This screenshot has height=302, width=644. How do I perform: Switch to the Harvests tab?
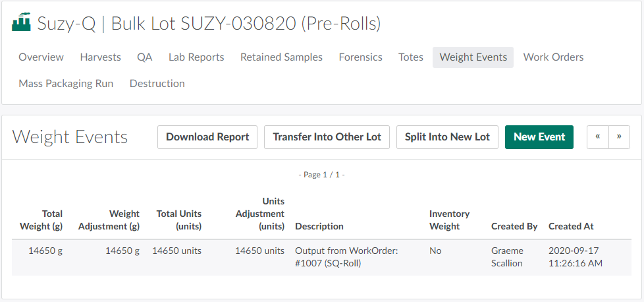[100, 57]
